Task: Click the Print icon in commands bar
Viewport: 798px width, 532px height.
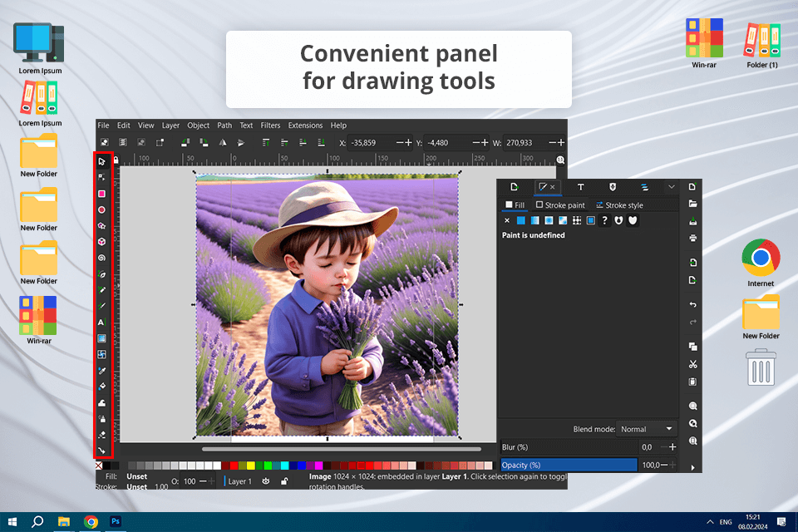Action: point(692,239)
